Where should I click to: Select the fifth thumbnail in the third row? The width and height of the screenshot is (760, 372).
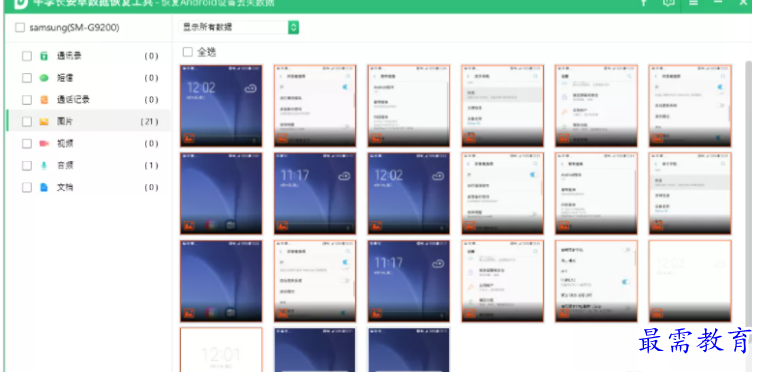596,281
